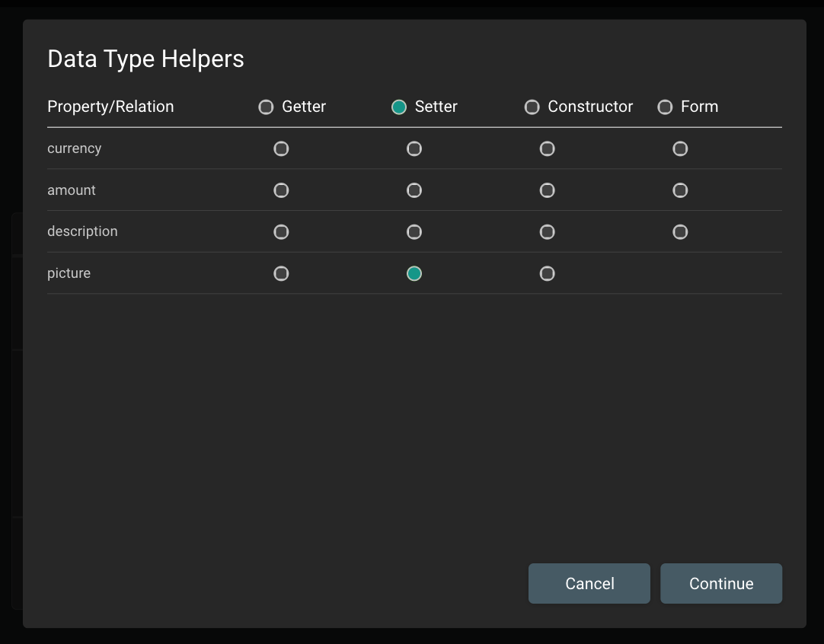
Task: Enable Form helper for description
Action: [x=680, y=231]
